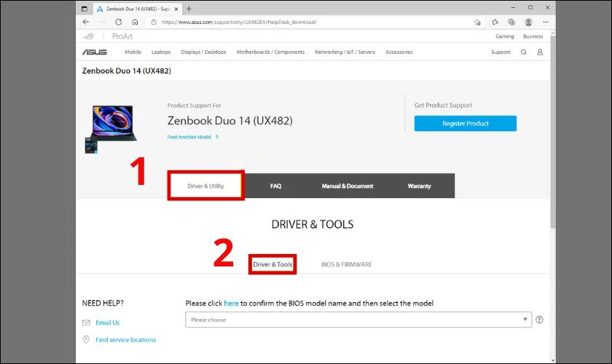Image resolution: width=612 pixels, height=364 pixels.
Task: Click the page vertical scrollbar thumb
Action: coord(553,131)
